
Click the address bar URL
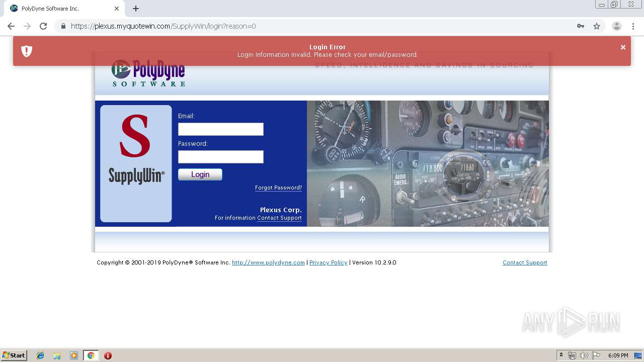tap(163, 26)
